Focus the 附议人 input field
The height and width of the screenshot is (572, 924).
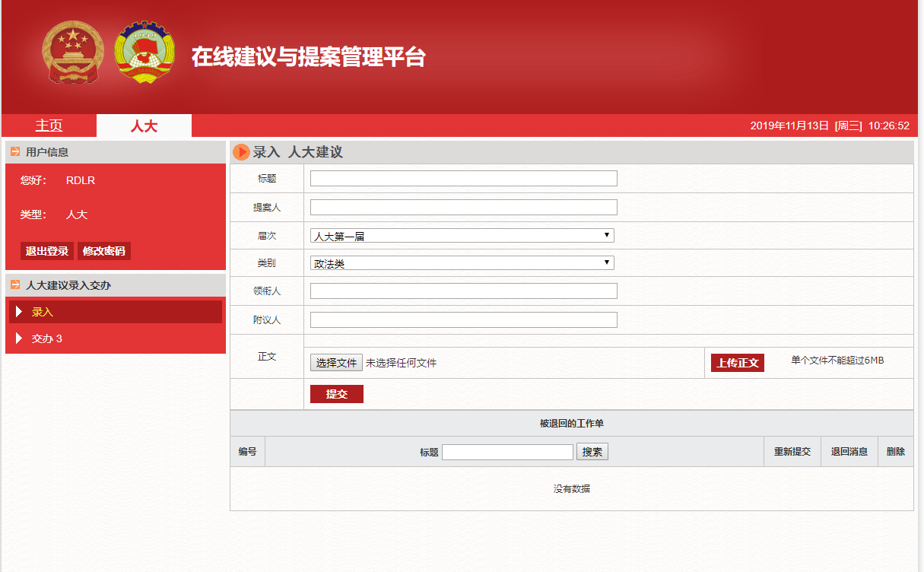pos(464,320)
